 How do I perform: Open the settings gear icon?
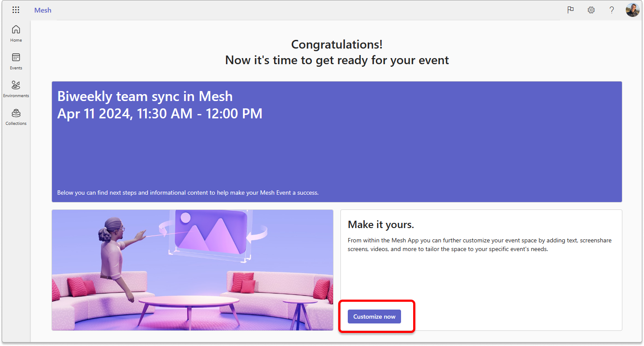[591, 10]
